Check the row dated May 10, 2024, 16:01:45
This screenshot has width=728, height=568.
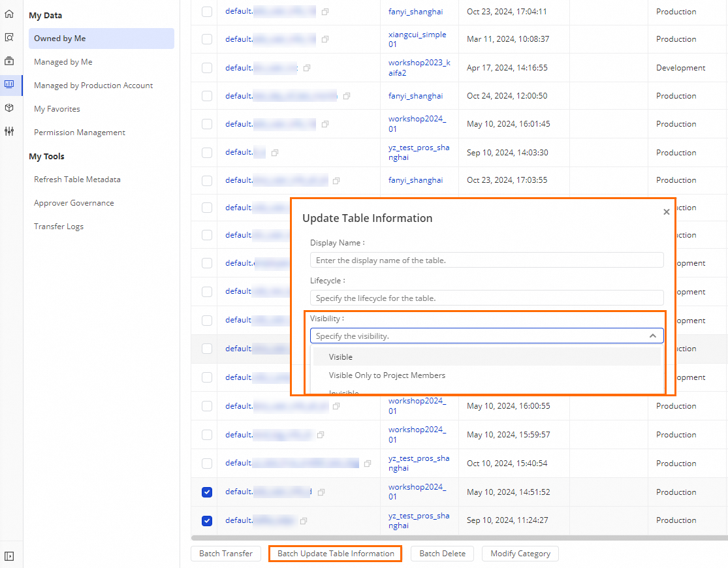[x=207, y=124]
